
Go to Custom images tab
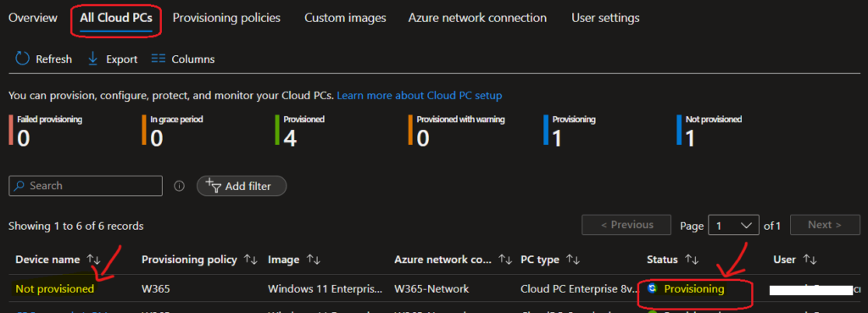tap(345, 18)
